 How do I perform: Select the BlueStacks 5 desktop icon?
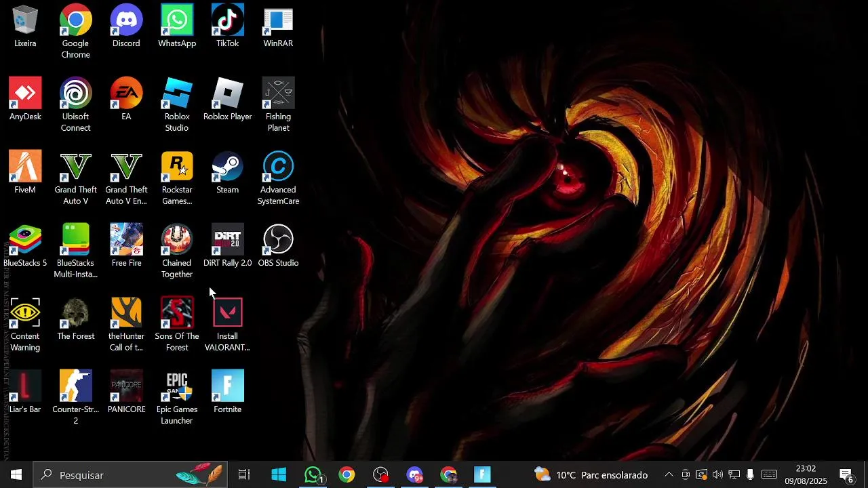coord(25,246)
